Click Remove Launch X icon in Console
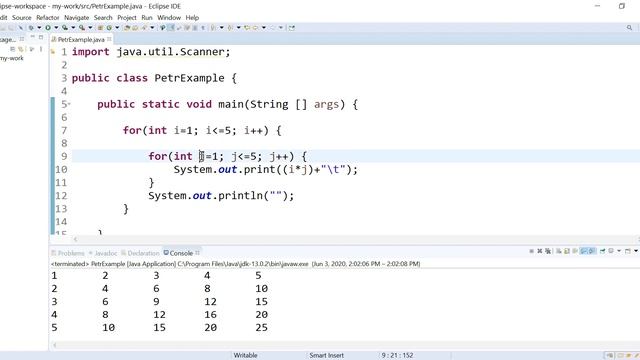The image size is (640, 360). coord(540,251)
